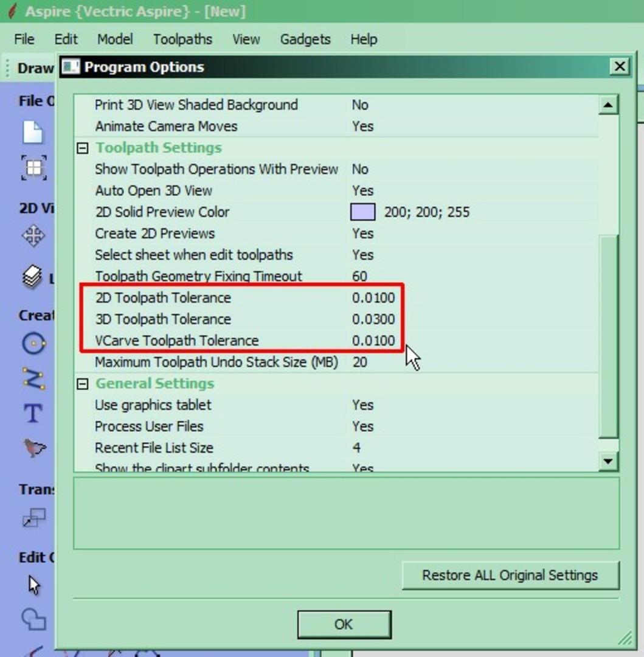Click the 2D Solid Preview Color swatch

pyautogui.click(x=362, y=212)
